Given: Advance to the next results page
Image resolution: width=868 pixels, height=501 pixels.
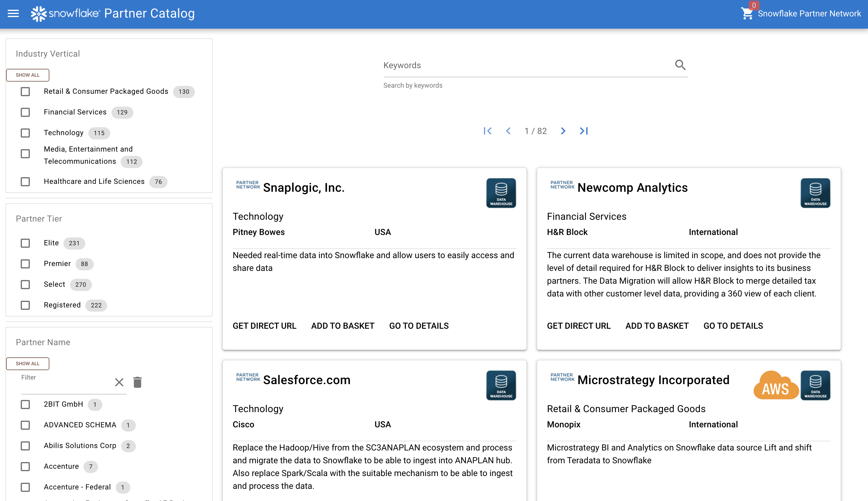Looking at the screenshot, I should pos(563,131).
